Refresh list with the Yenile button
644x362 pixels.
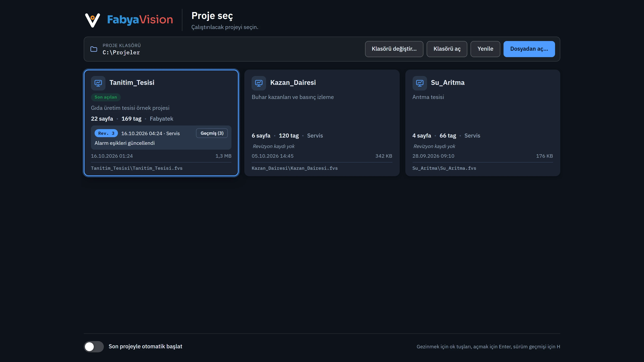pyautogui.click(x=485, y=49)
